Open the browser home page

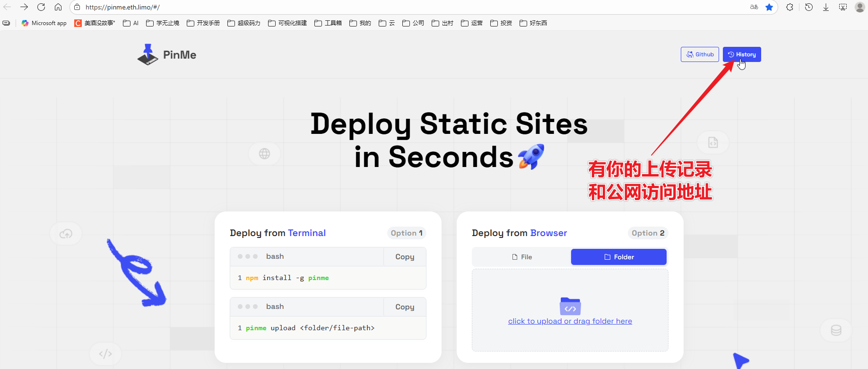click(58, 7)
